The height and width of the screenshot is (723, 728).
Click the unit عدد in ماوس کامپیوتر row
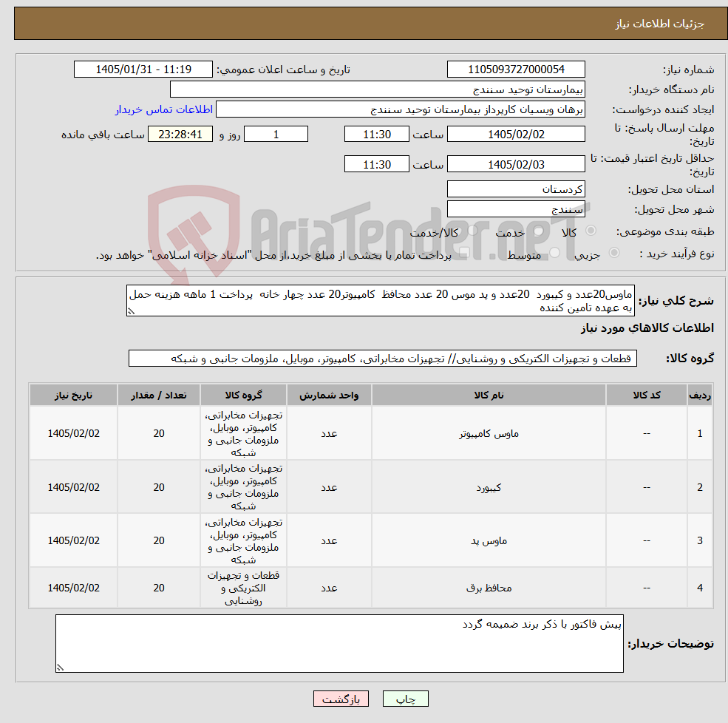329,433
